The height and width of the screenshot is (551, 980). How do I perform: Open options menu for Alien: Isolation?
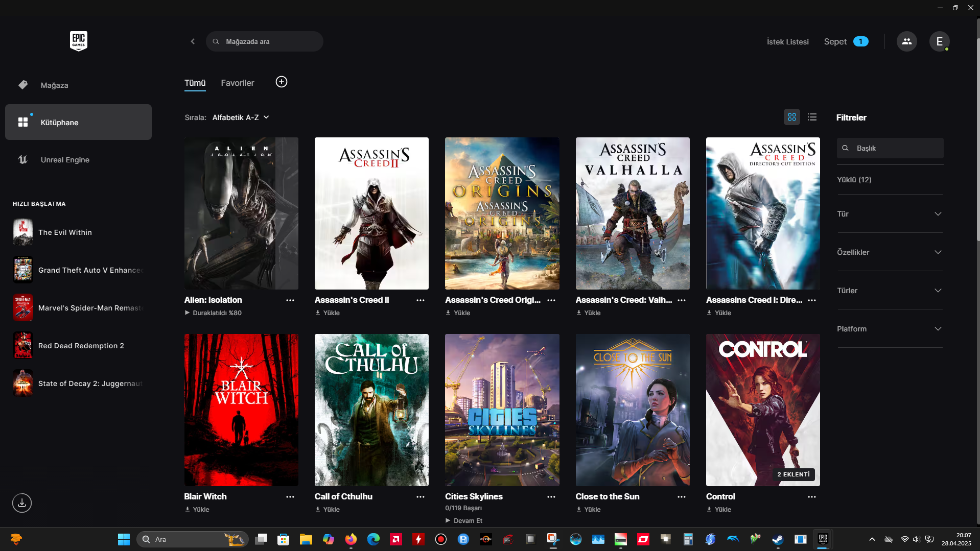coord(290,300)
